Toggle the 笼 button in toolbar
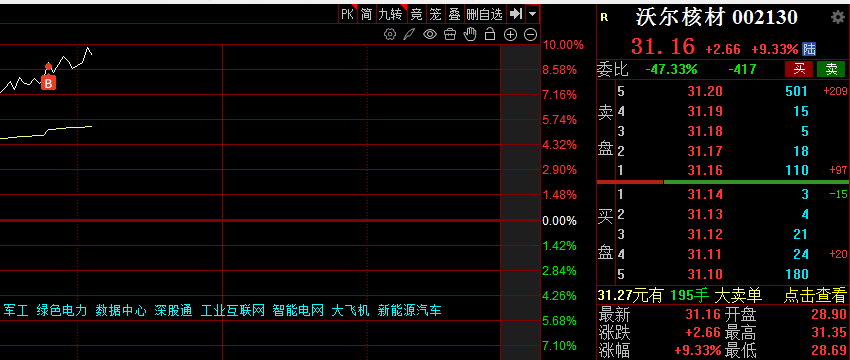The height and width of the screenshot is (360, 850). coord(435,14)
